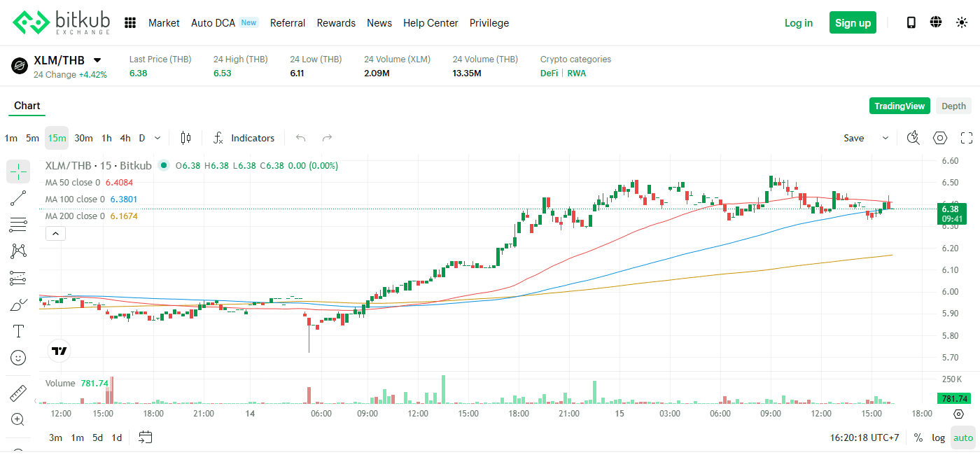
Task: Switch to the TradingView chart view
Action: click(899, 106)
